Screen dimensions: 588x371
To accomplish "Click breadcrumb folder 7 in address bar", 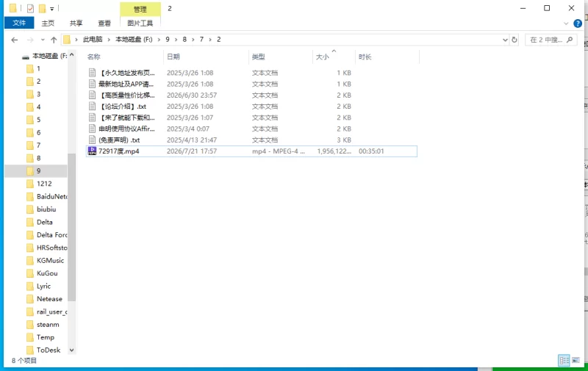I will coord(201,40).
